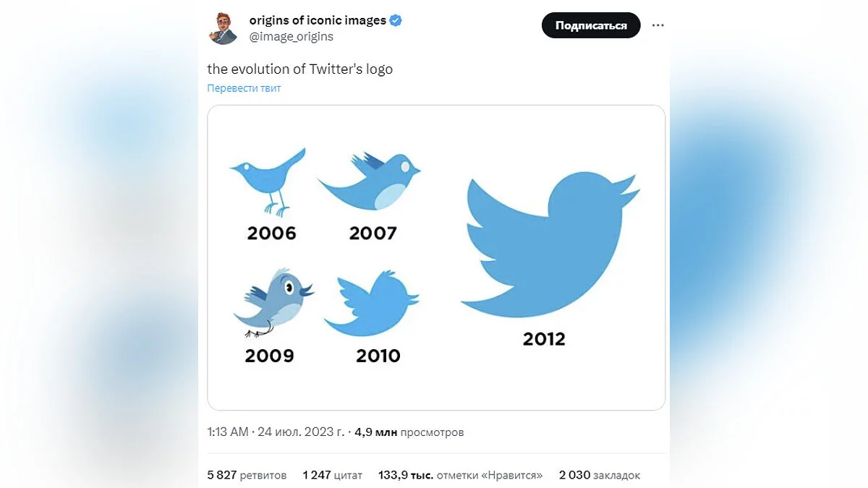
Task: Click the 4,9 млн просмотров view count
Action: pos(409,432)
